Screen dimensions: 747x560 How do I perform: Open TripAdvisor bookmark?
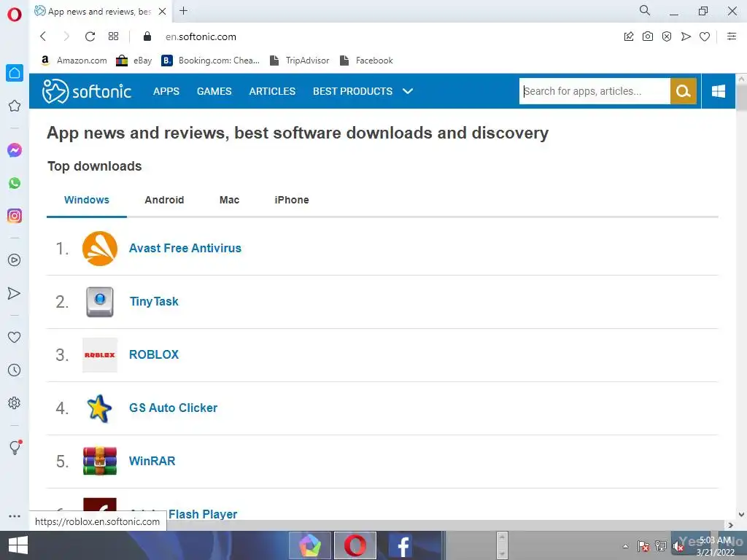coord(299,61)
